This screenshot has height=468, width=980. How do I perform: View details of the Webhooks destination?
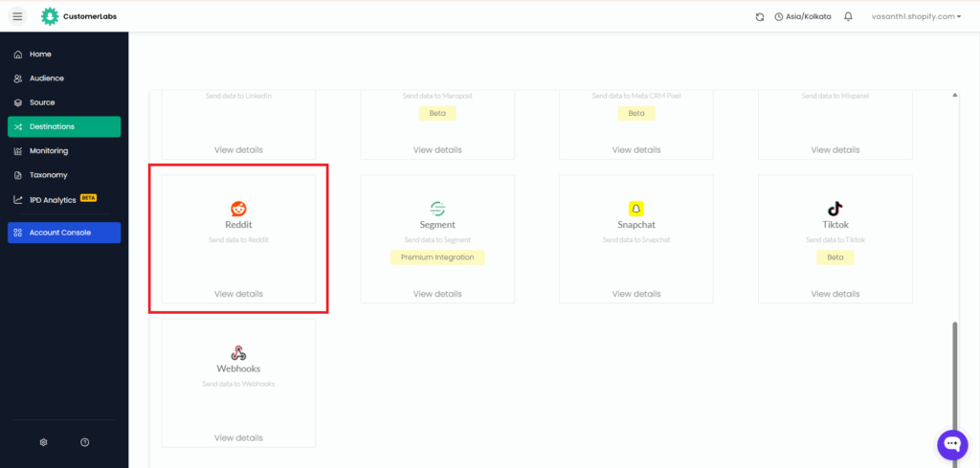tap(238, 438)
